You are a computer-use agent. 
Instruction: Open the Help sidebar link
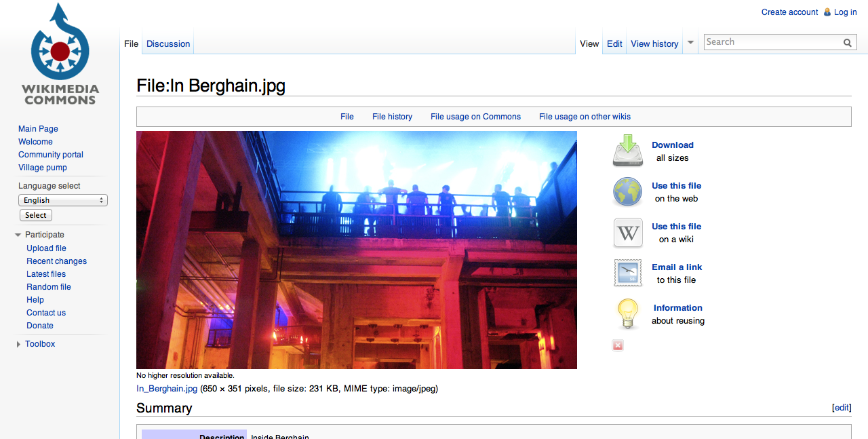point(35,300)
